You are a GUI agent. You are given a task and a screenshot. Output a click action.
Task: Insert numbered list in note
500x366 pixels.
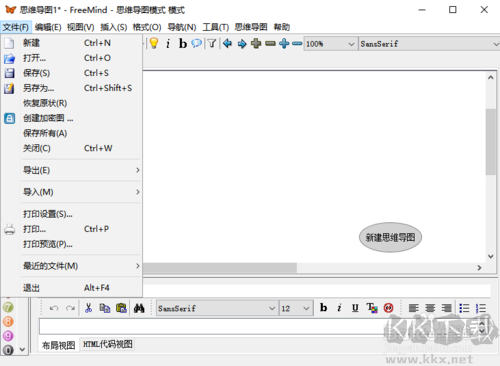tap(481, 308)
